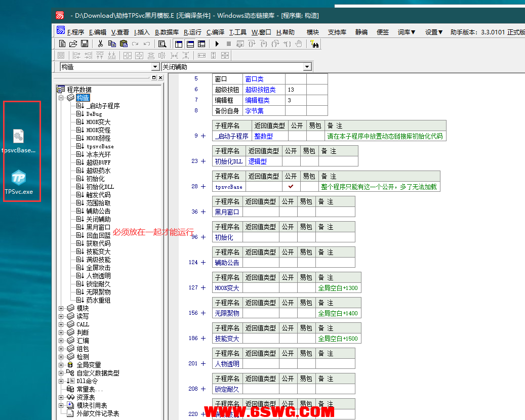The image size is (525, 420).
Task: Click the 支持库 helper button
Action: [x=337, y=32]
